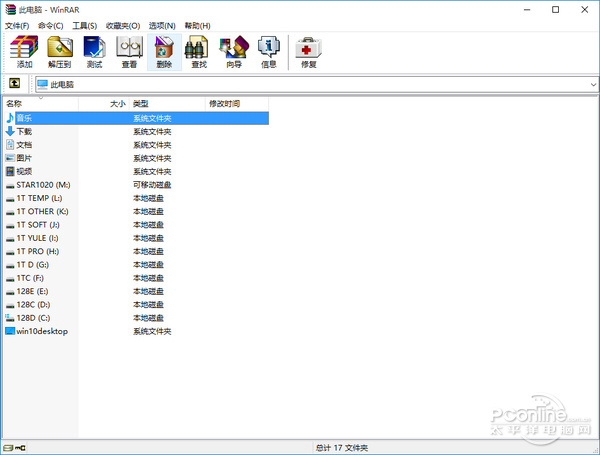Select the 1T OTHER (K:) drive row

coord(136,211)
